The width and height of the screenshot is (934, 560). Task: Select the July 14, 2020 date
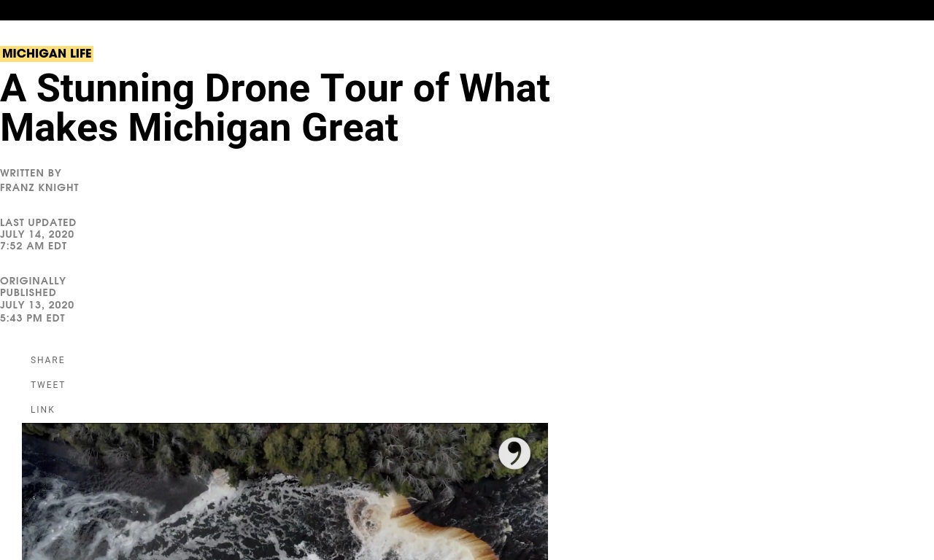click(37, 235)
